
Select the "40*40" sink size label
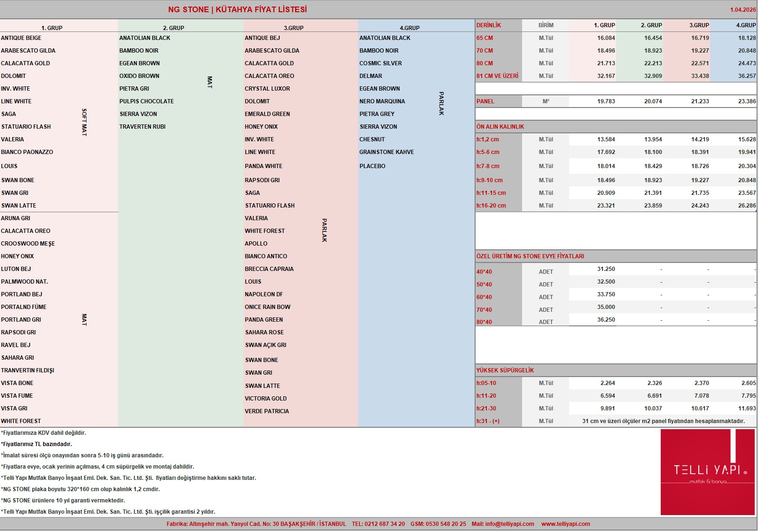pos(484,272)
